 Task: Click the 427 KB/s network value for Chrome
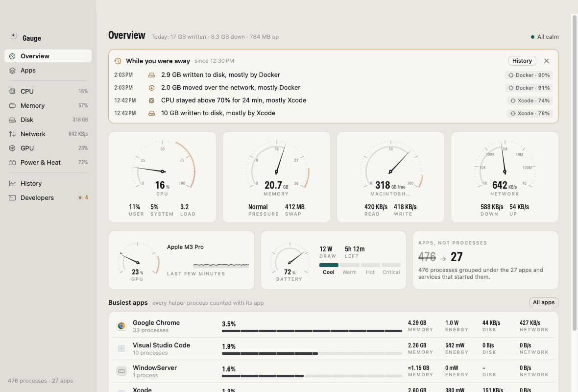coord(530,323)
